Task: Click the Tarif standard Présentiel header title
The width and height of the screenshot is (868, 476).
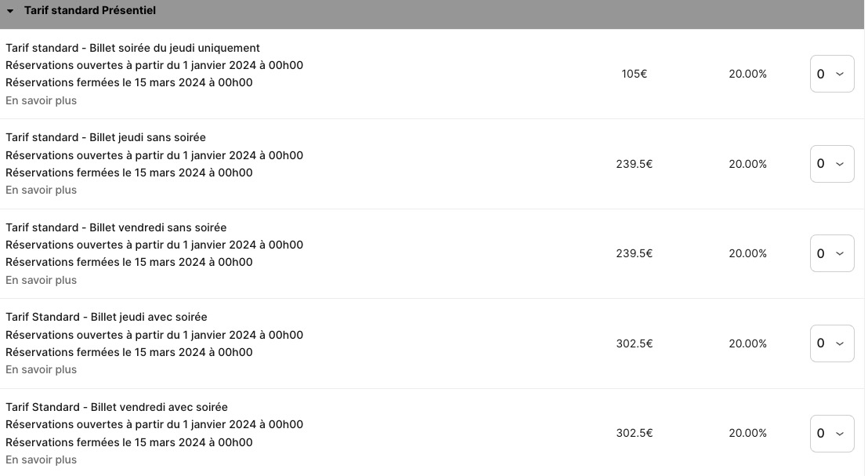Action: point(89,11)
